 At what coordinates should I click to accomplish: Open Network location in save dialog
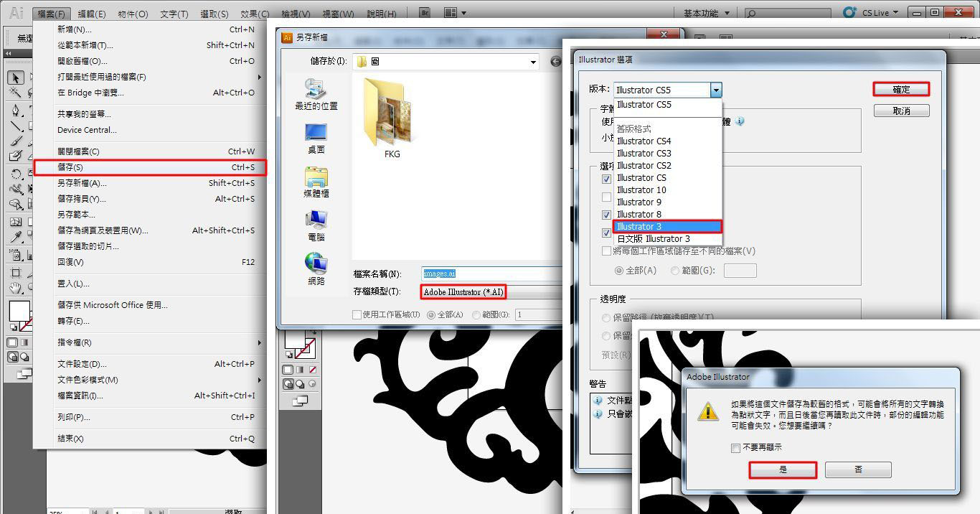[316, 269]
